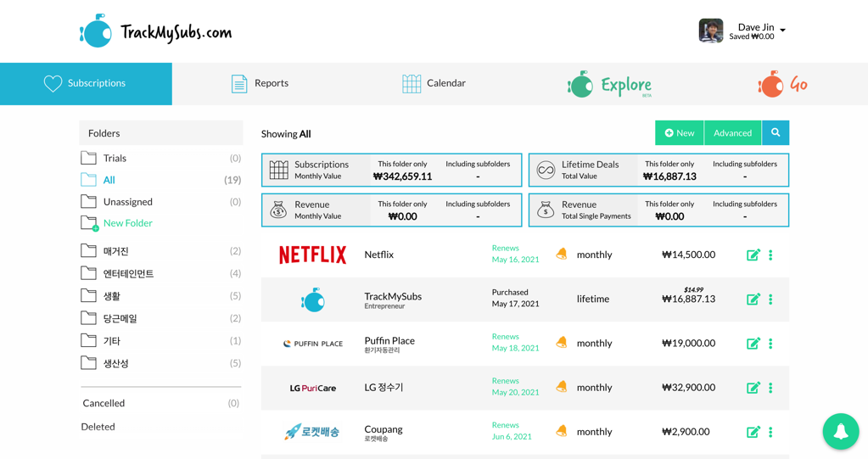Click the Lifetime Deals infinity icon
This screenshot has height=459, width=868.
(546, 170)
